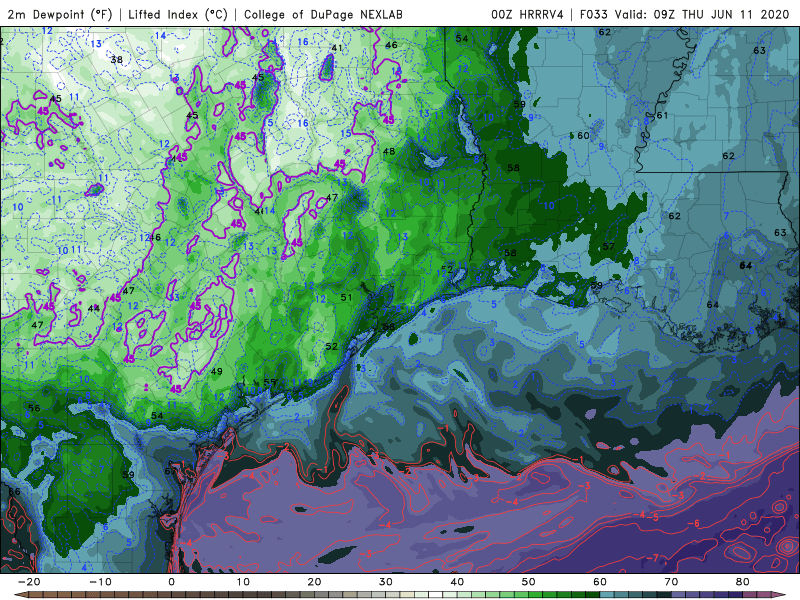Image resolution: width=800 pixels, height=600 pixels.
Task: Click the black 56 dewpoint value
Action: point(34,408)
